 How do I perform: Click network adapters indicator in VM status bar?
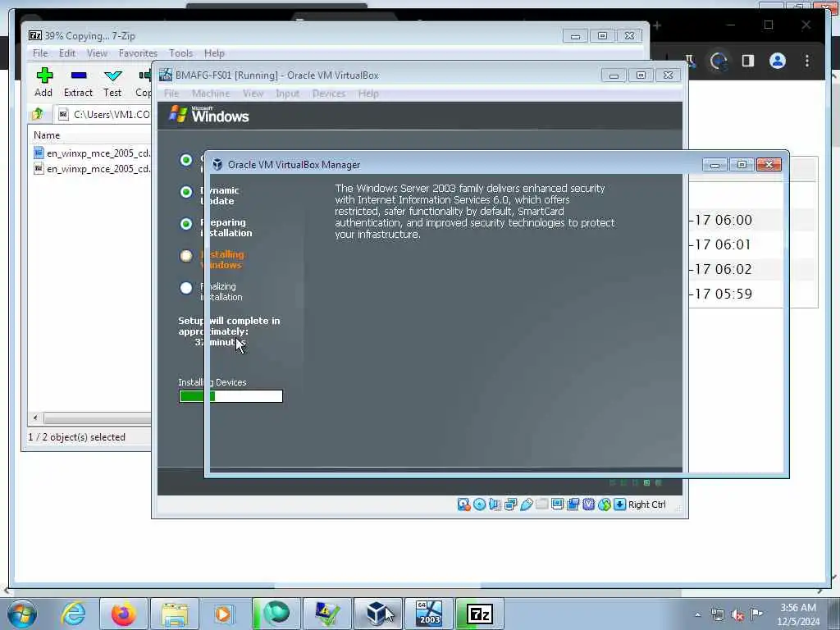(x=510, y=504)
